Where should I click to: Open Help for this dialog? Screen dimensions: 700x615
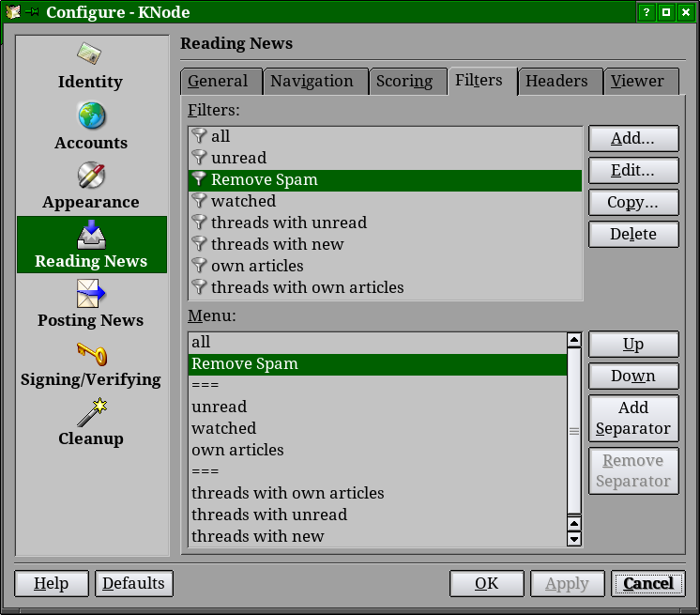click(x=52, y=583)
